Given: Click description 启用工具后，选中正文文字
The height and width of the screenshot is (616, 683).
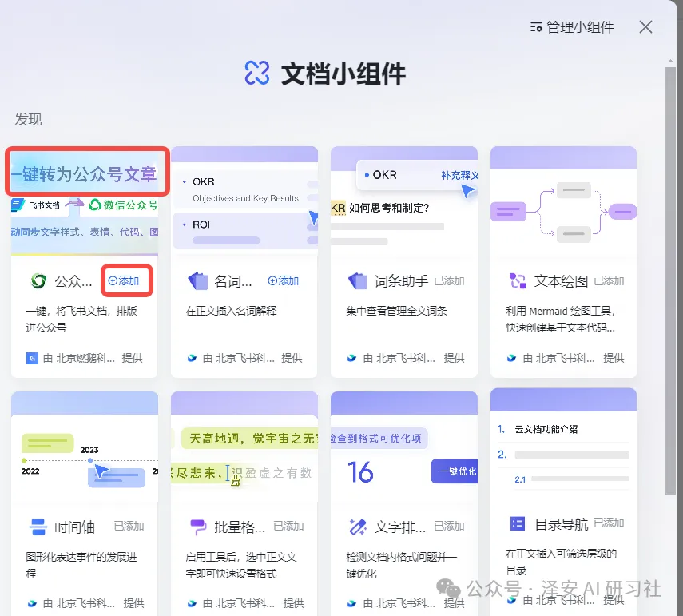Looking at the screenshot, I should point(241,565).
